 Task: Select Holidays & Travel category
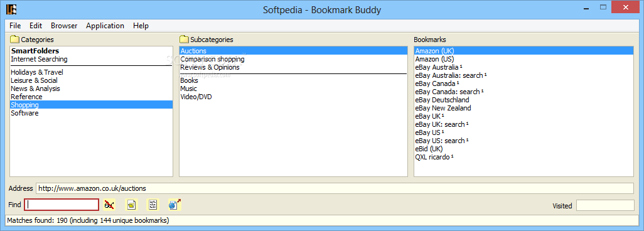coord(91,72)
